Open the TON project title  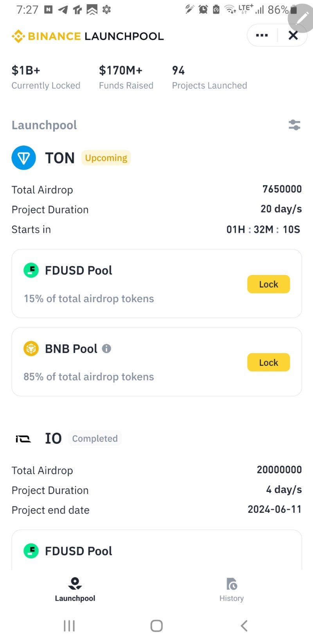pos(60,158)
